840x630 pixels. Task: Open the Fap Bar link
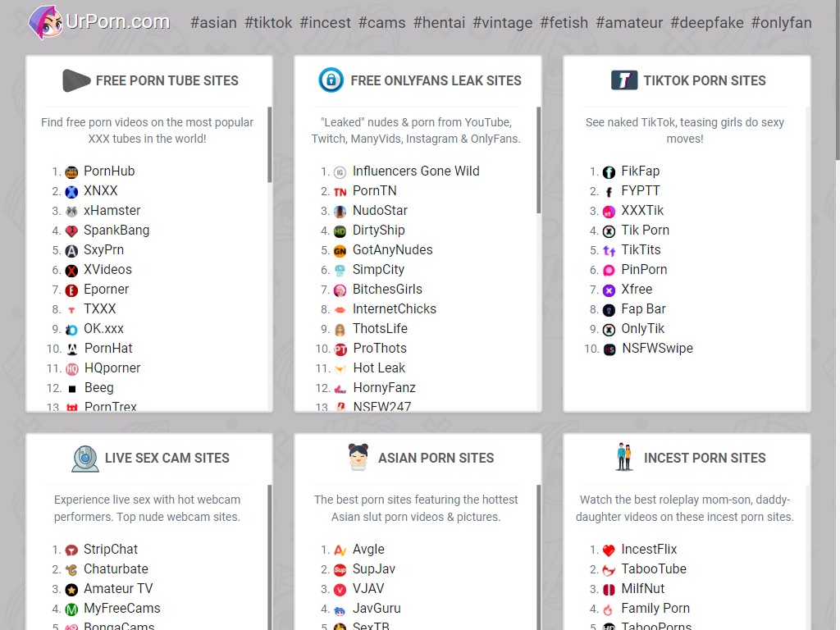coord(643,309)
